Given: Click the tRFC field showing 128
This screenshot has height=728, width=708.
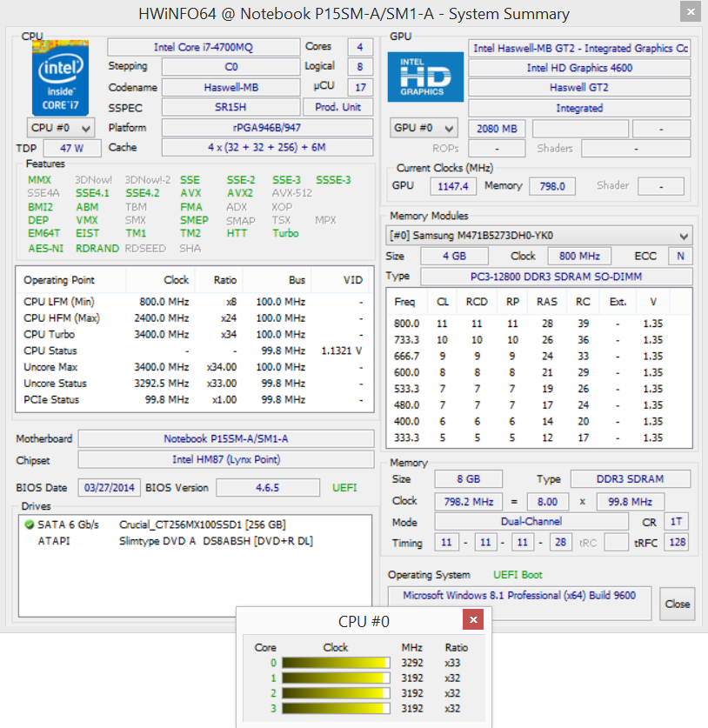Looking at the screenshot, I should point(677,542).
